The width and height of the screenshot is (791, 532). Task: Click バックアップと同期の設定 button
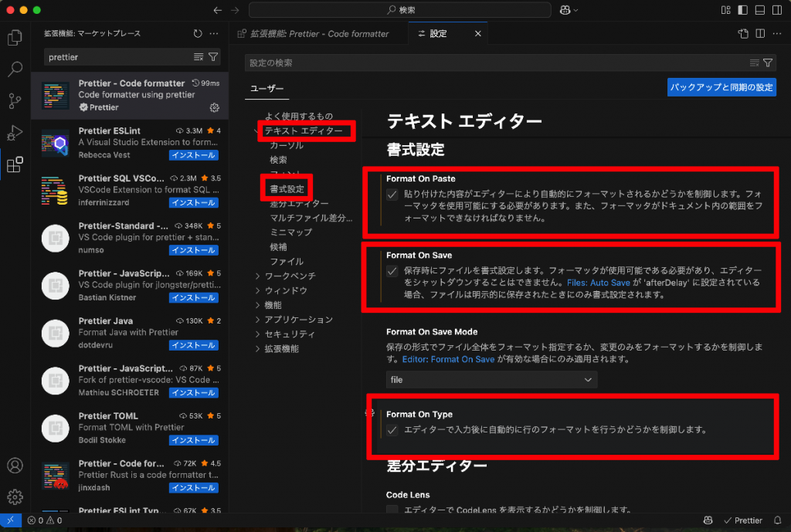tap(721, 87)
